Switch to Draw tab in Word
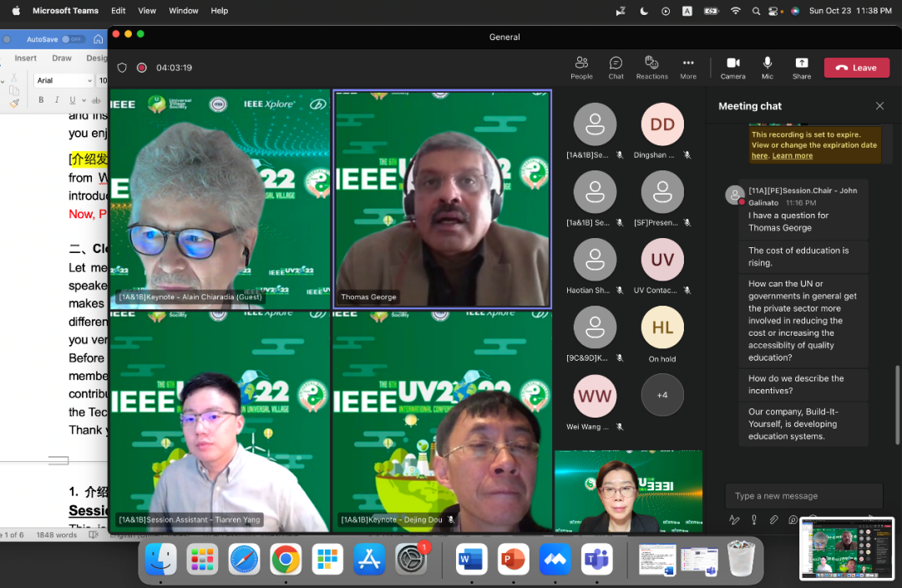 (x=62, y=58)
